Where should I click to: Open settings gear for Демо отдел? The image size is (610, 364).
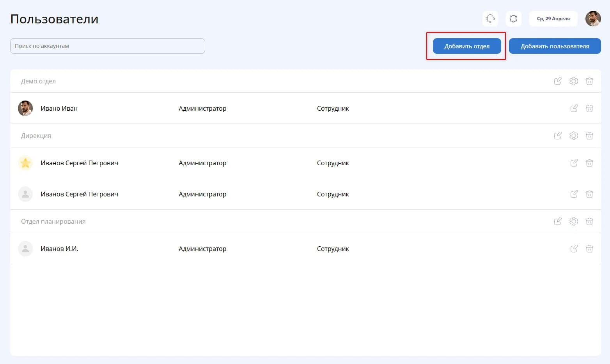(x=573, y=81)
